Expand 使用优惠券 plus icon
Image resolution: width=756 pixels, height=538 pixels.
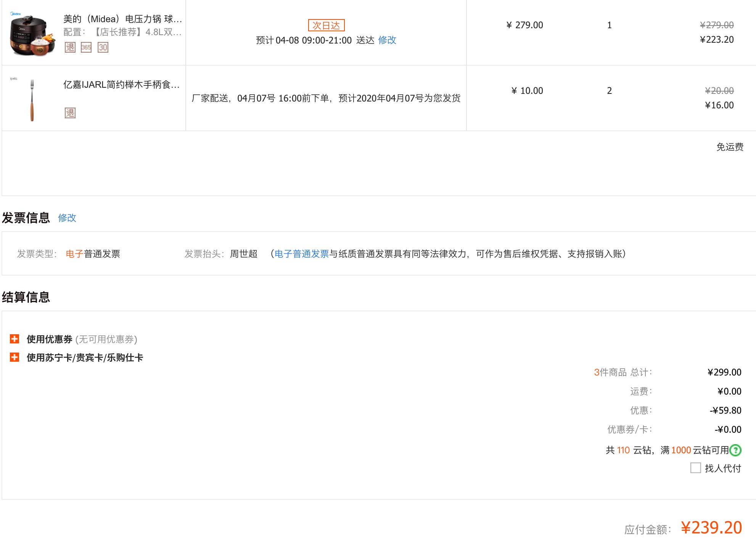point(14,339)
